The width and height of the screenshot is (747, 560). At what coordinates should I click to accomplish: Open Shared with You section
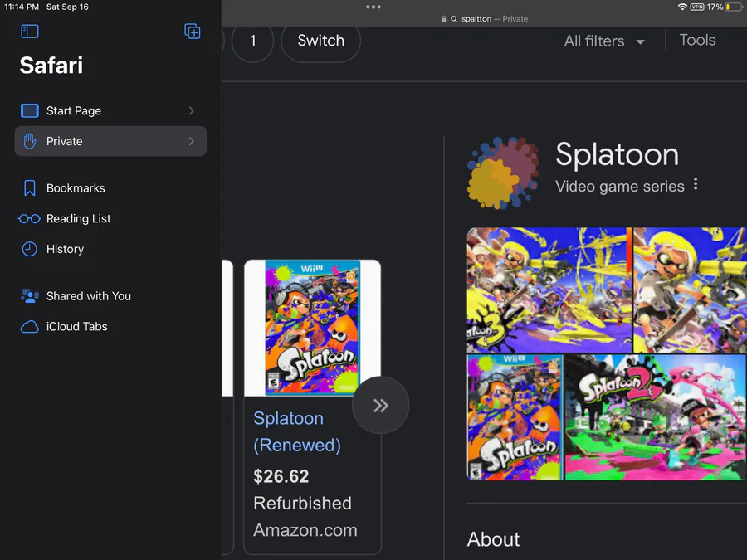(110, 295)
